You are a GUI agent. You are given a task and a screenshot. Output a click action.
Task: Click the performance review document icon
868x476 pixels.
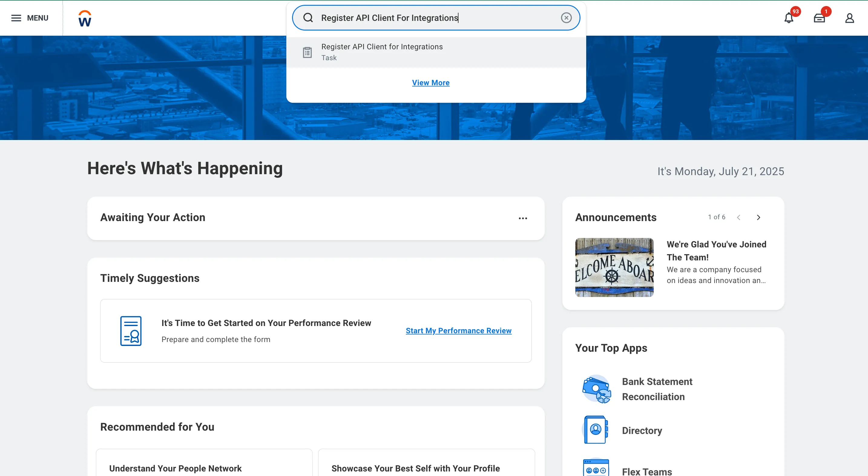click(131, 331)
